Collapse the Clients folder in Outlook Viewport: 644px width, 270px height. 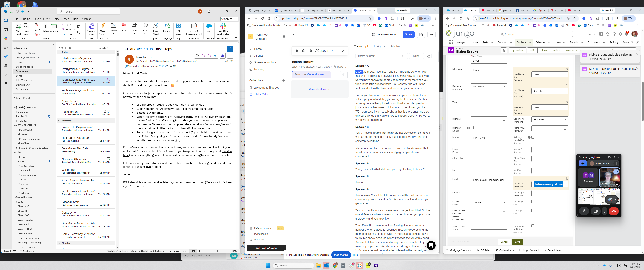coord(15,202)
